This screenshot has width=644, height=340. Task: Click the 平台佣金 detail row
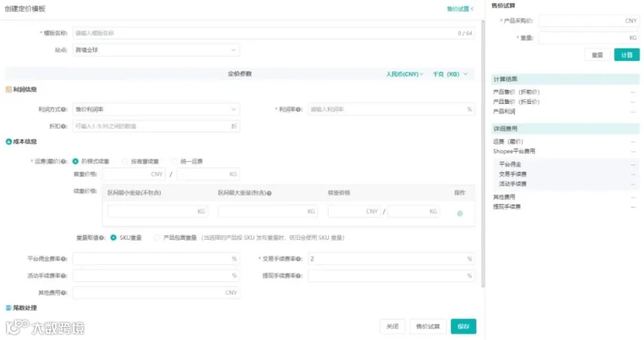[x=565, y=164]
